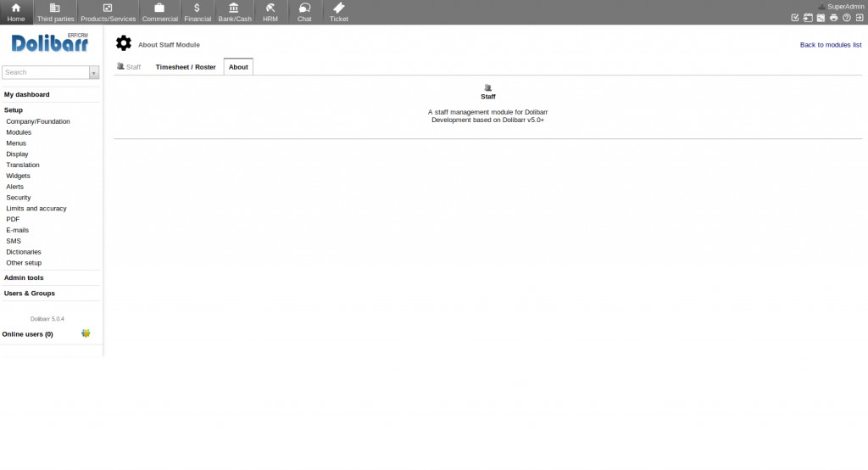The height and width of the screenshot is (470, 868).
Task: Click the plain calendar icon beside the printer icon
Action: pyautogui.click(x=821, y=18)
